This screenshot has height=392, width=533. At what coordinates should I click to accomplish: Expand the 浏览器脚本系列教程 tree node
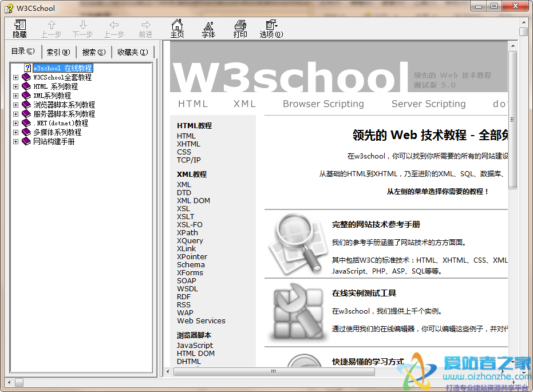(15, 105)
